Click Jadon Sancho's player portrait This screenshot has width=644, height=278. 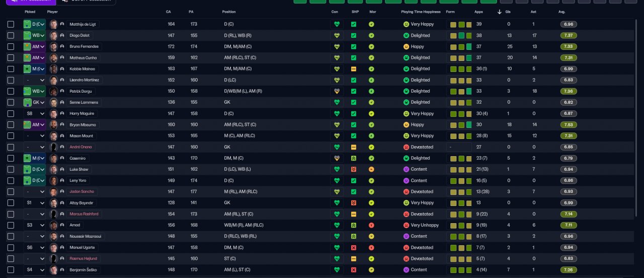pos(54,191)
